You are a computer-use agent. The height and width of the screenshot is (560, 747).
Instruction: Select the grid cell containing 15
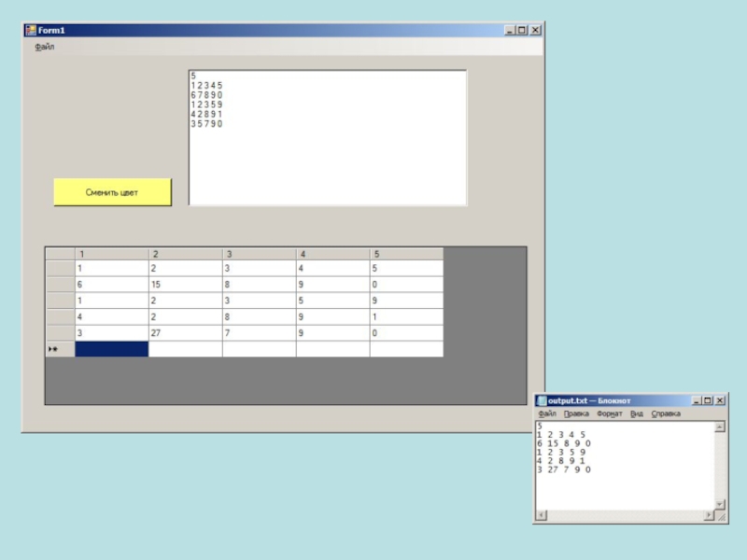pyautogui.click(x=185, y=285)
